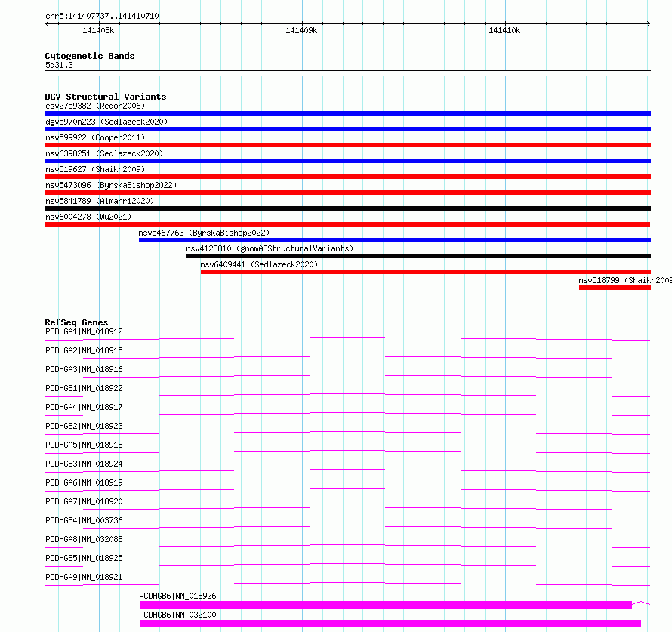Screen dimensions: 672x632
Task: Select the blue bar for esv2759382
Action: tap(347, 113)
